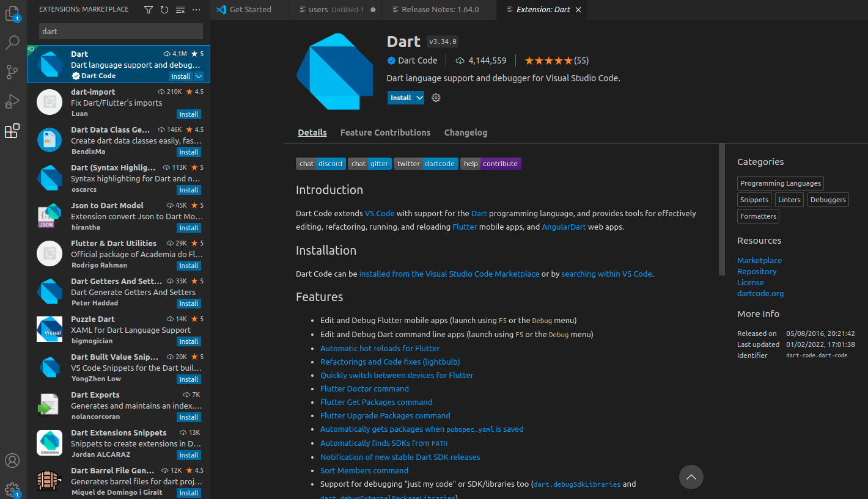
Task: Select the Snippets category tag
Action: [754, 200]
